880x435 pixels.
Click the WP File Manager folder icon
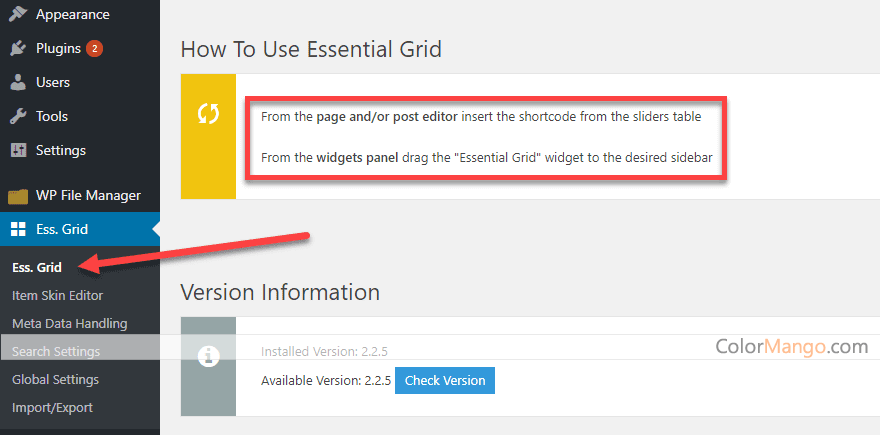(x=19, y=196)
